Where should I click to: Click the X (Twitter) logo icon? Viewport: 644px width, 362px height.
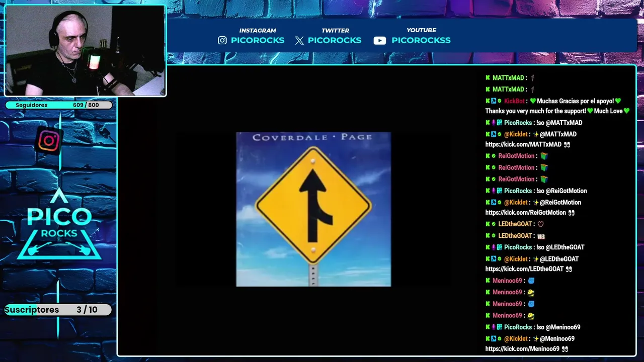click(299, 40)
